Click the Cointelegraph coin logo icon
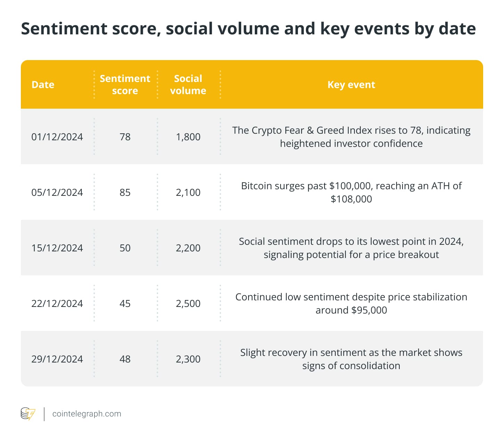This screenshot has height=442, width=504. coord(28,414)
